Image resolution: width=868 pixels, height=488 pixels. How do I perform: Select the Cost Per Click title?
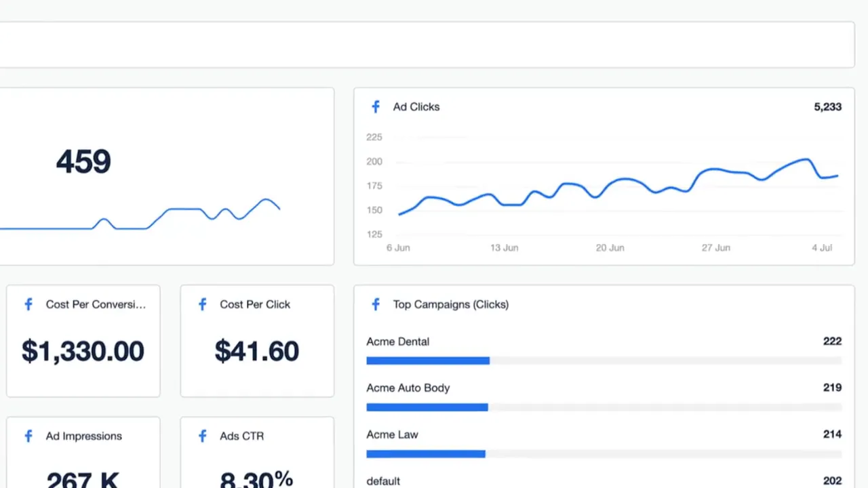(x=255, y=304)
